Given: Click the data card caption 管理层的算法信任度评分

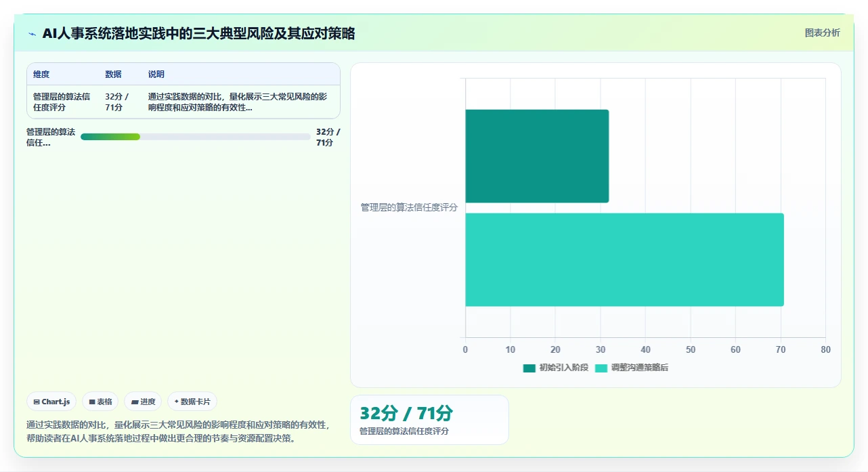Looking at the screenshot, I should point(404,431).
